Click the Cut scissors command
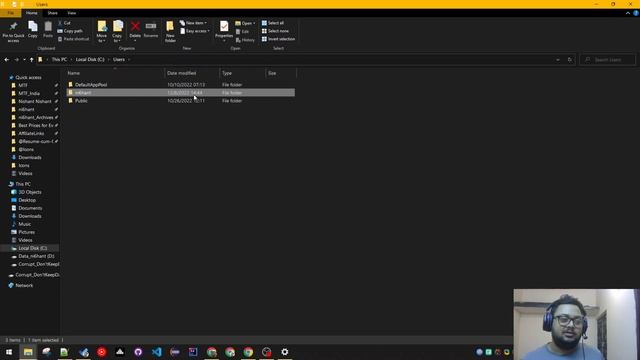640x360 pixels. tap(64, 23)
